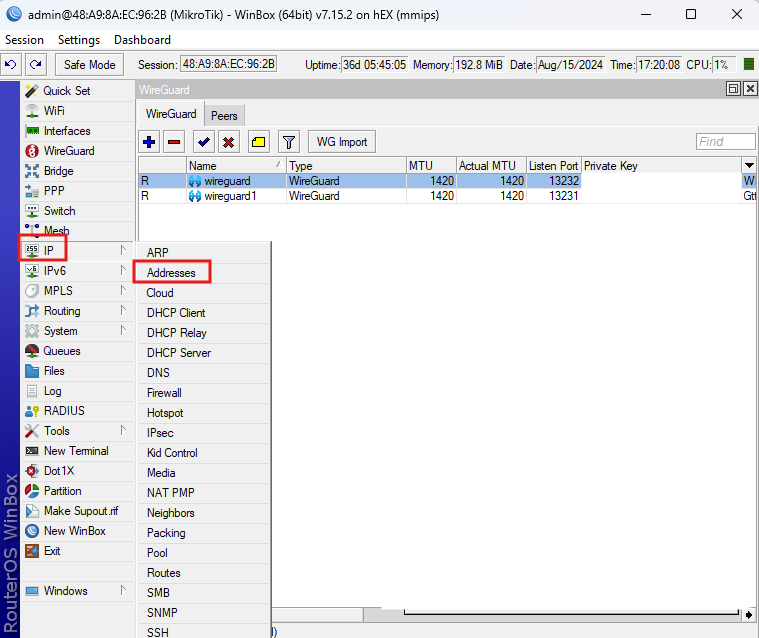Open the columns dropdown arrow in table header
Viewport: 759px width, 638px height.
[x=749, y=166]
